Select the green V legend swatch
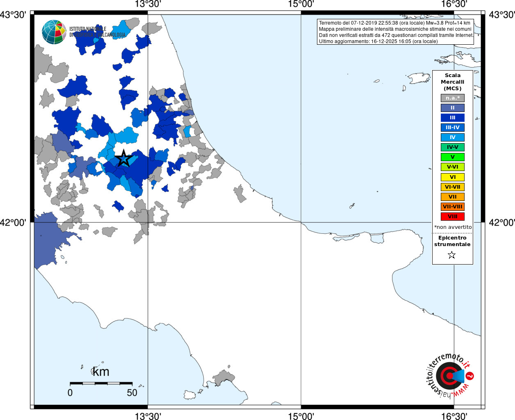515x420 pixels. (453, 157)
